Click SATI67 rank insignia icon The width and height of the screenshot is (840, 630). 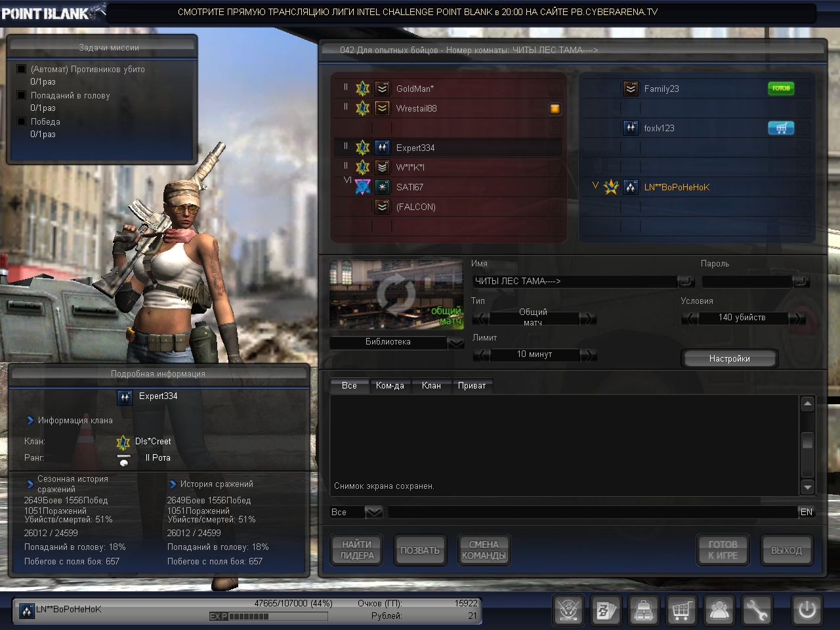coord(382,187)
